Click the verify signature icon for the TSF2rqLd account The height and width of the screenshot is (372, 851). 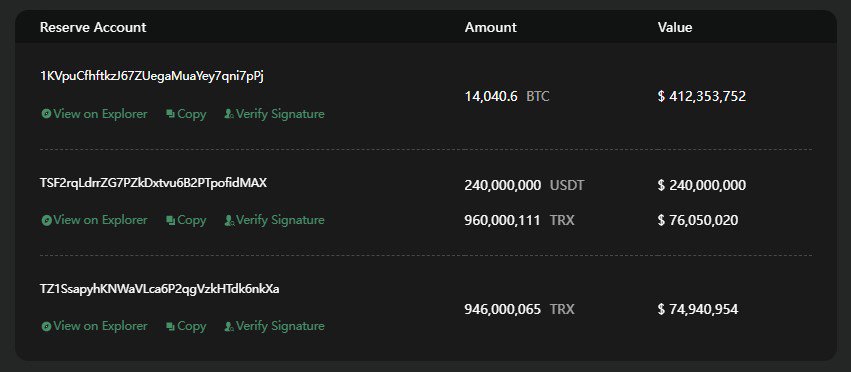coord(229,220)
